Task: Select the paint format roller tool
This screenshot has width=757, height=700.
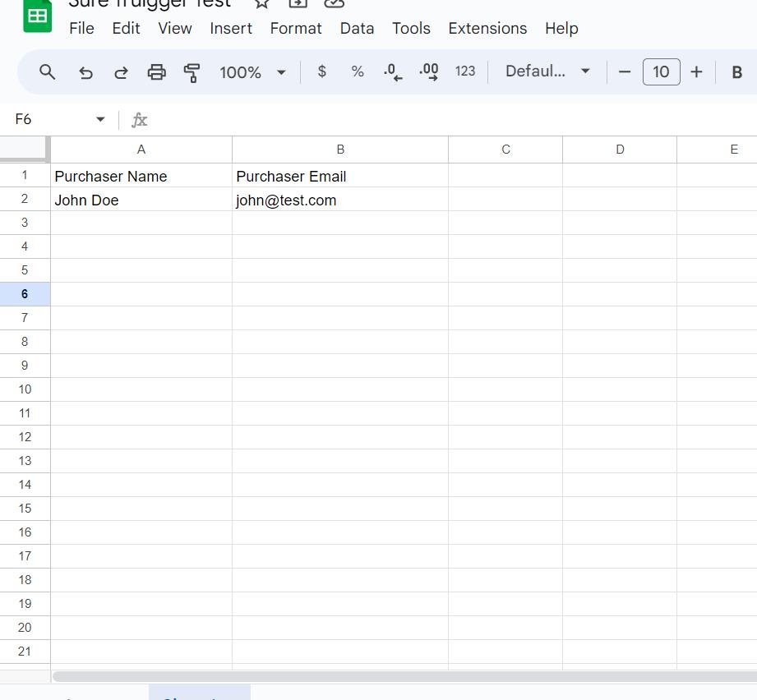Action: (x=192, y=72)
